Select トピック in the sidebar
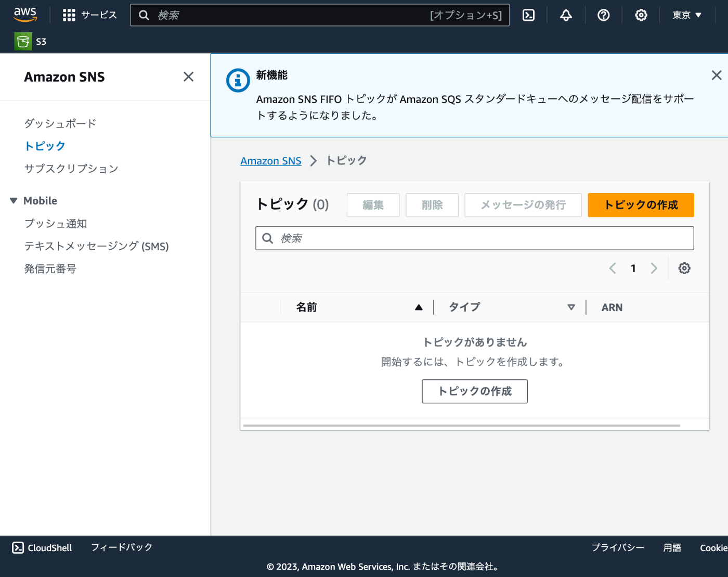This screenshot has width=728, height=577. [x=45, y=146]
